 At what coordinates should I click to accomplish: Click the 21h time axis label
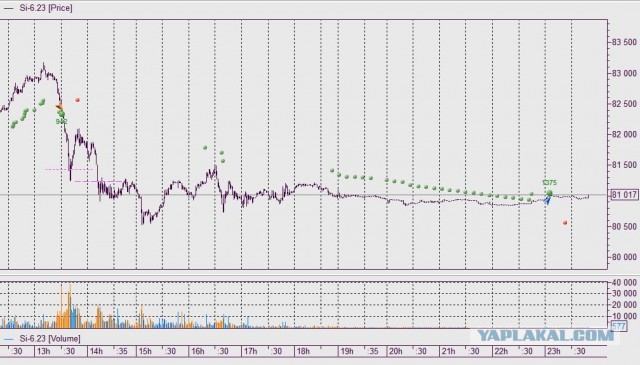(448, 351)
